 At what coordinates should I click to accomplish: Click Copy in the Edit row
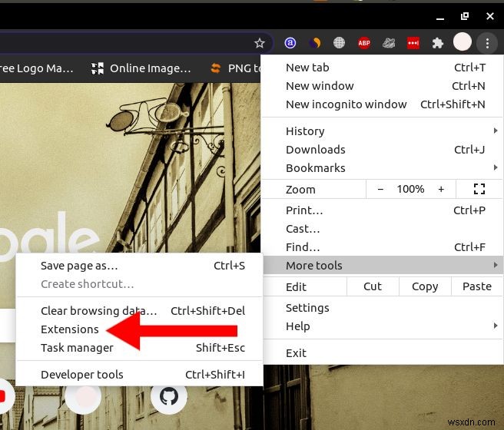(x=425, y=286)
